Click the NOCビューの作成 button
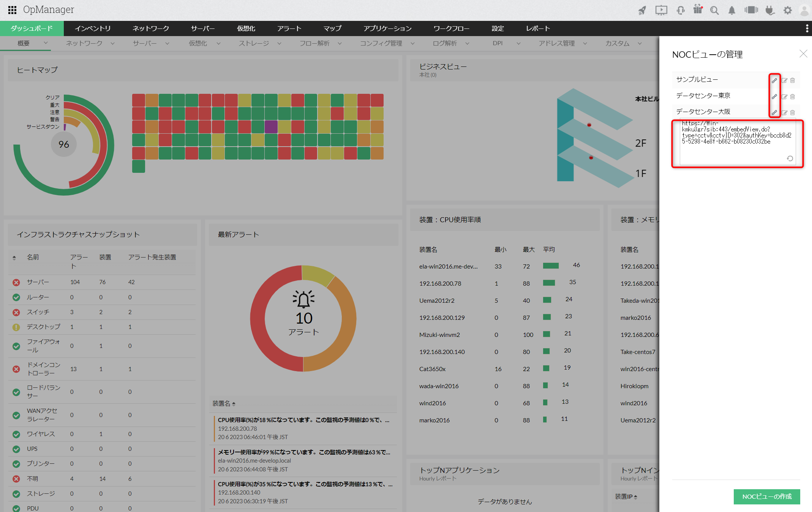This screenshot has height=512, width=812. click(x=767, y=496)
